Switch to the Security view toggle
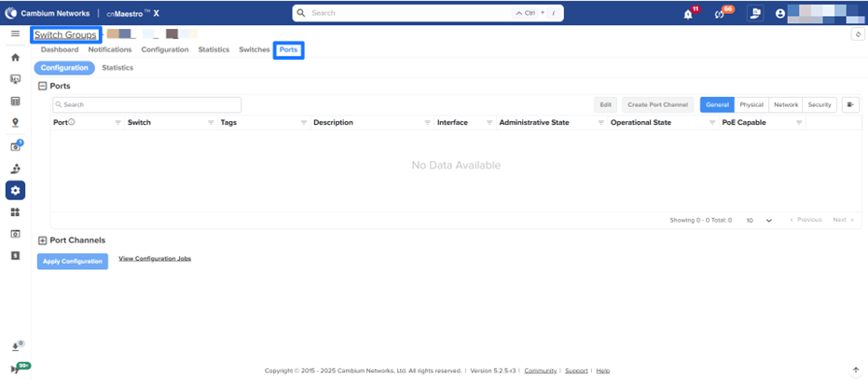 (820, 105)
